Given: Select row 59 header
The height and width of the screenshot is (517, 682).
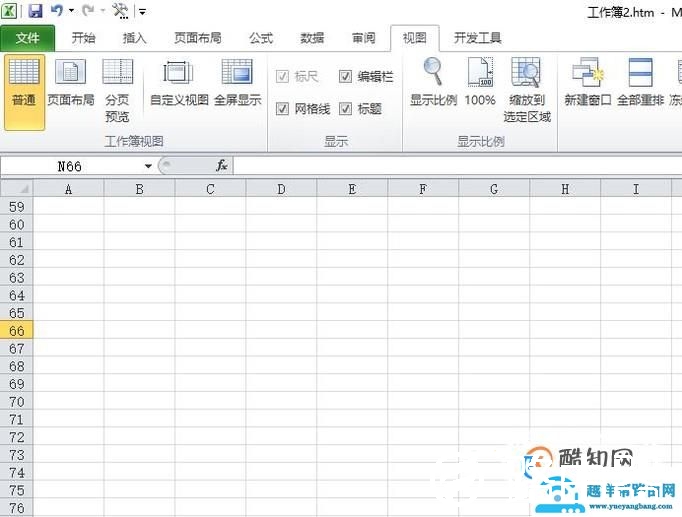Looking at the screenshot, I should [x=17, y=207].
